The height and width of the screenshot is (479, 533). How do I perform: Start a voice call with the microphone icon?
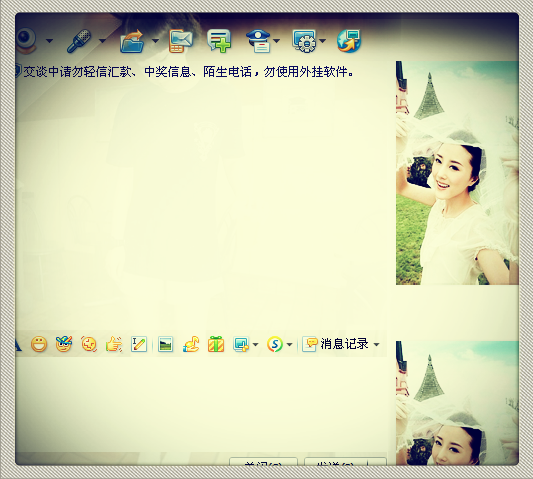[x=79, y=41]
